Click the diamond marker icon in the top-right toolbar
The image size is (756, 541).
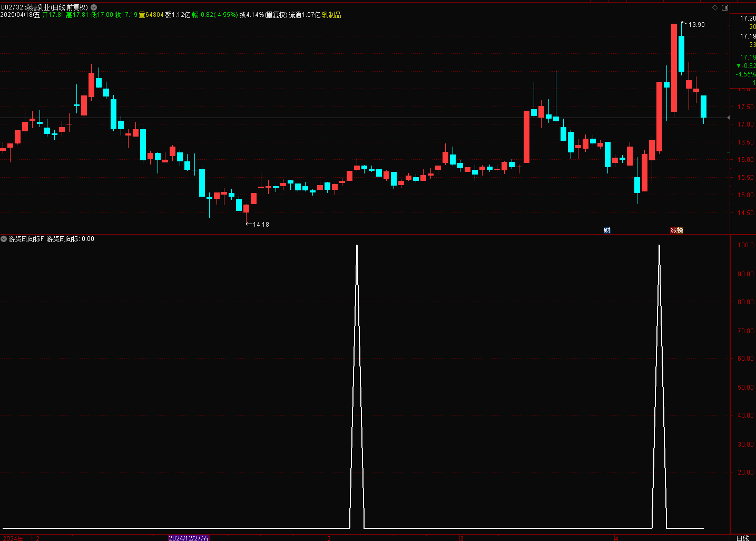(715, 7)
